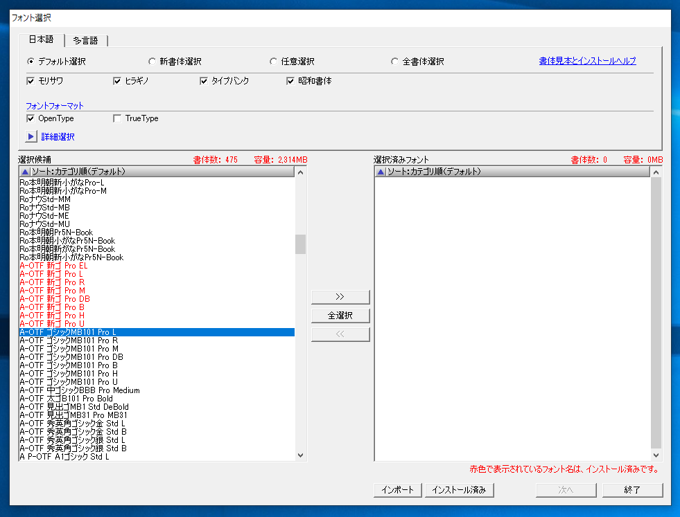Select A-OTF 見出ゴMB1 Std DeBold row

(x=157, y=406)
